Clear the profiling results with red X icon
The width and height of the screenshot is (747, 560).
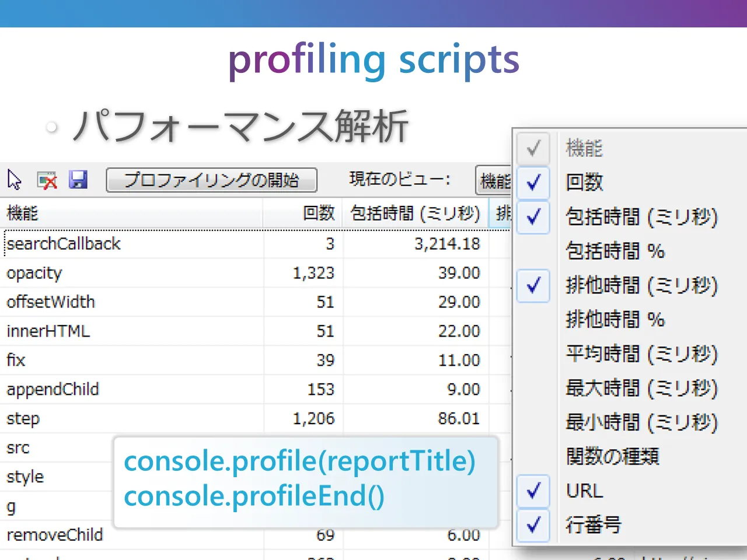(x=47, y=180)
